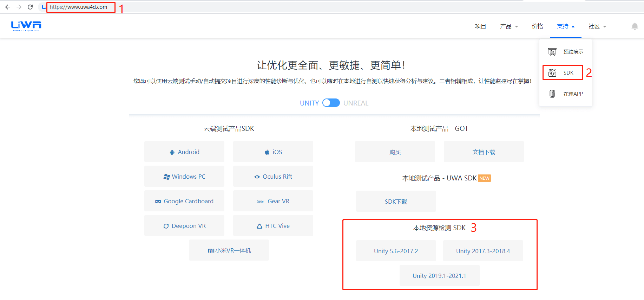Expand the 社区 dropdown arrow

tap(605, 27)
